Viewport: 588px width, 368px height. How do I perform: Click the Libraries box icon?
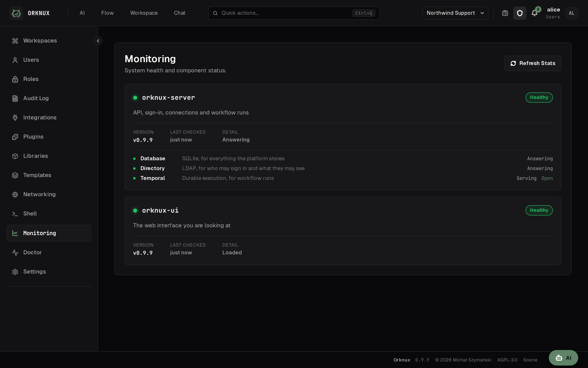[15, 156]
